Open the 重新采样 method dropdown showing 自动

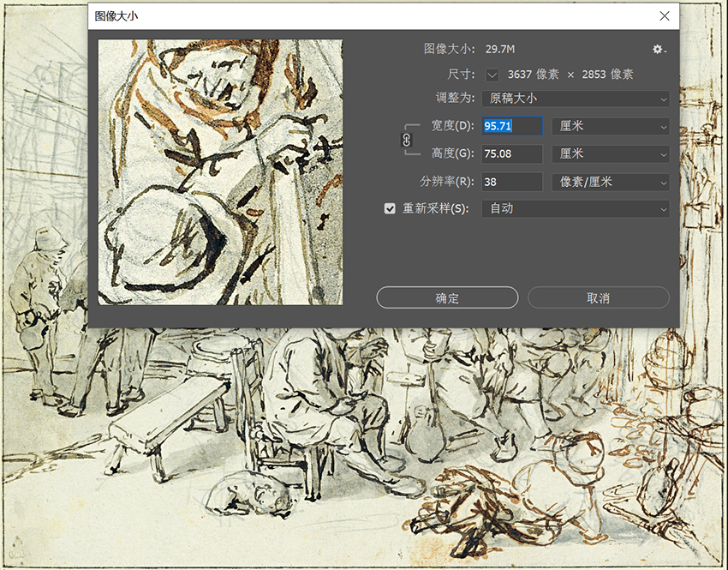coord(576,208)
